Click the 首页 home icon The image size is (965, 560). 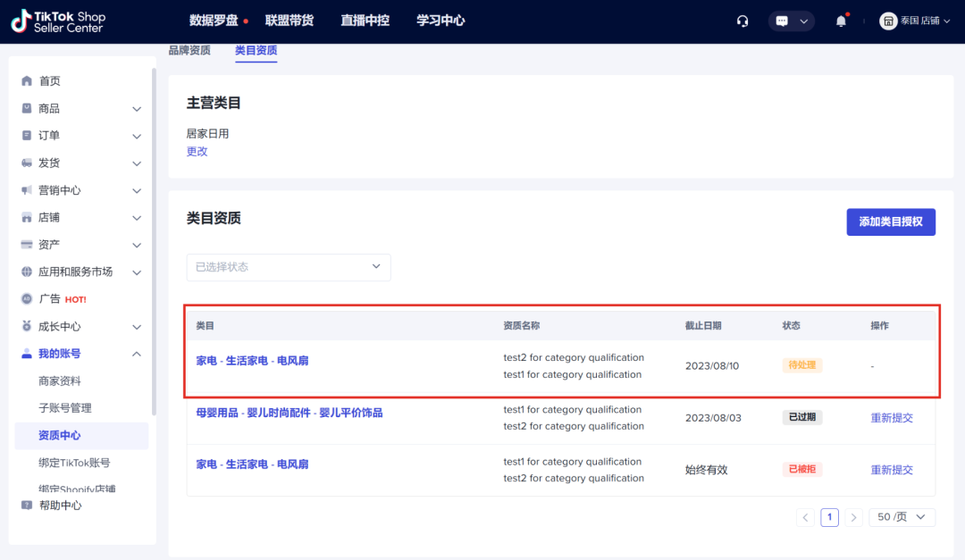tap(27, 80)
